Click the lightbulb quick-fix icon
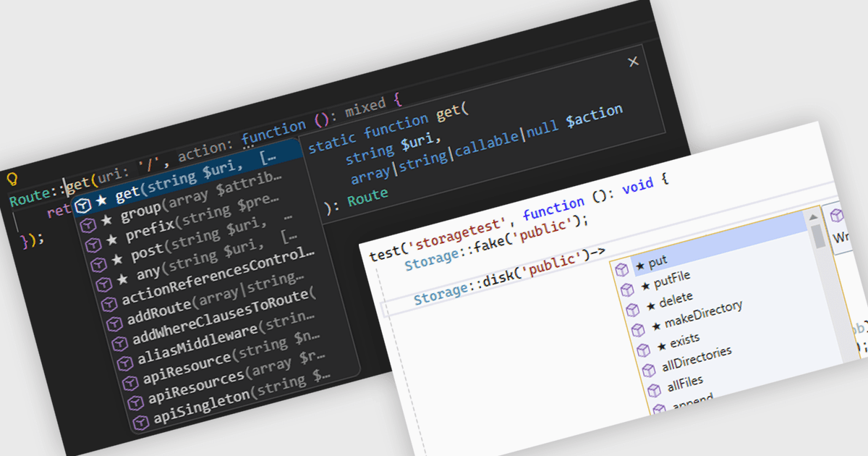 tap(12, 178)
